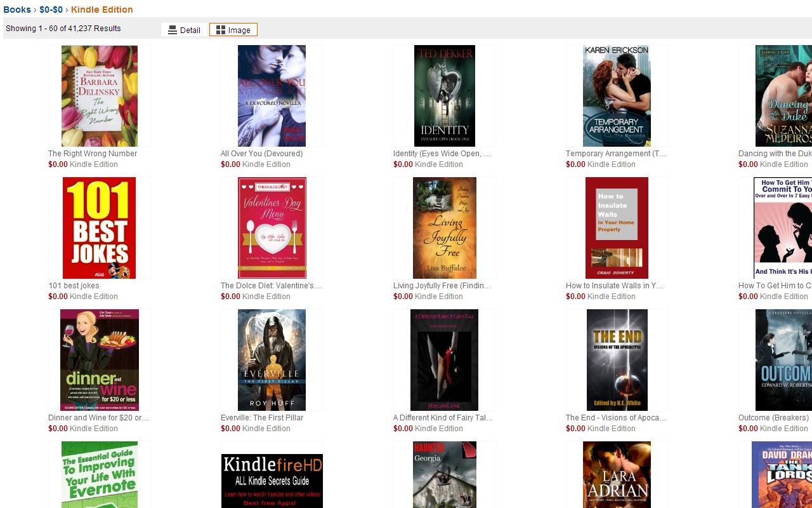Click Kindle Edition under 101 best jokes
The width and height of the screenshot is (812, 508).
click(94, 297)
